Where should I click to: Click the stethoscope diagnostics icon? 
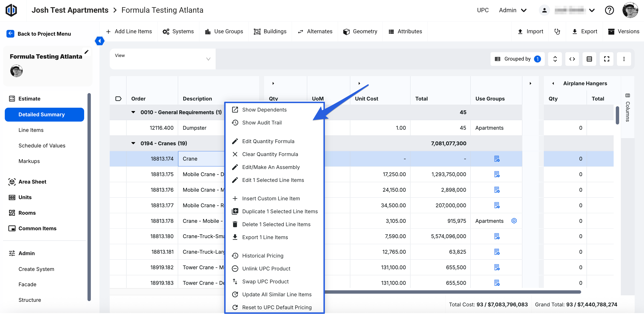click(x=557, y=32)
